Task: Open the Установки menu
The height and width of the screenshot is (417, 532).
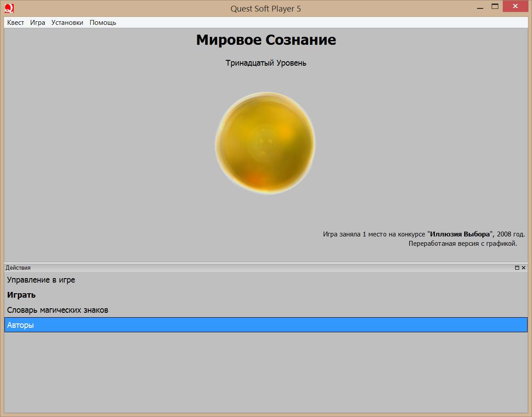Action: pyautogui.click(x=67, y=23)
